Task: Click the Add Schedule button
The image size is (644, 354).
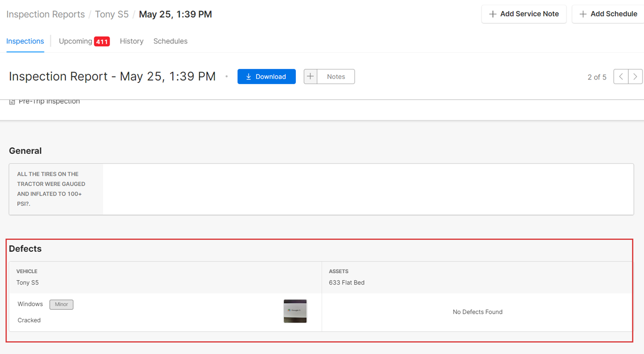Action: 608,14
